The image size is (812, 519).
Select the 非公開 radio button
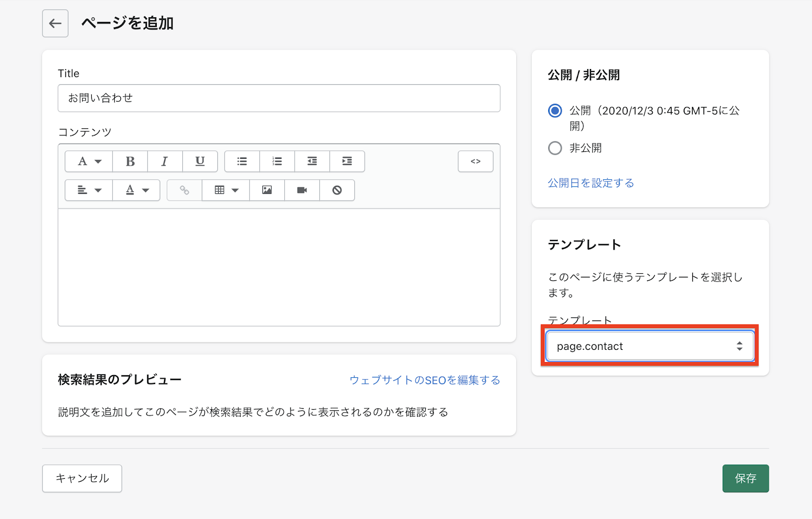[555, 148]
